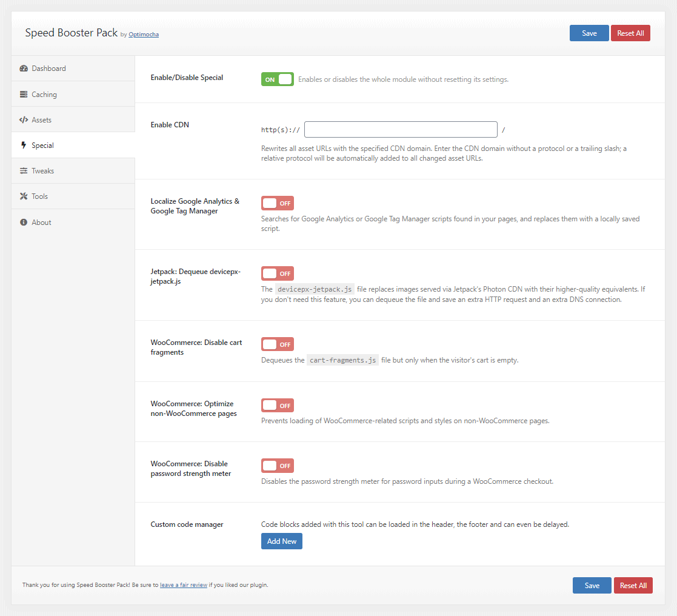
Task: Click the Caching server icon
Action: click(24, 95)
